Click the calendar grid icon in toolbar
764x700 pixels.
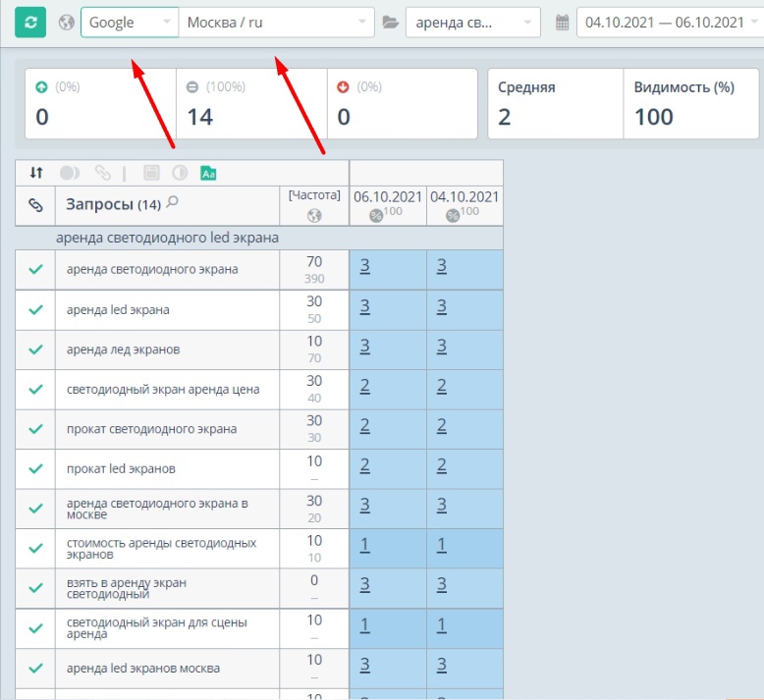pyautogui.click(x=151, y=173)
